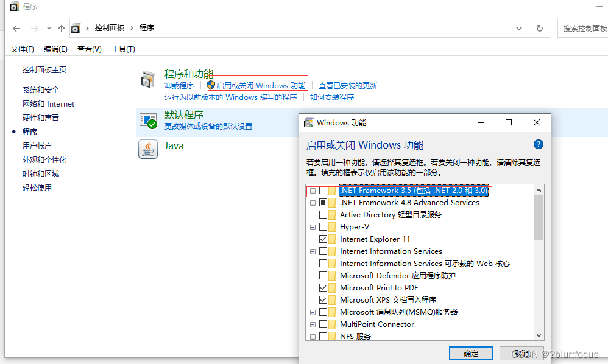Open the 文件(F) menu

22,49
